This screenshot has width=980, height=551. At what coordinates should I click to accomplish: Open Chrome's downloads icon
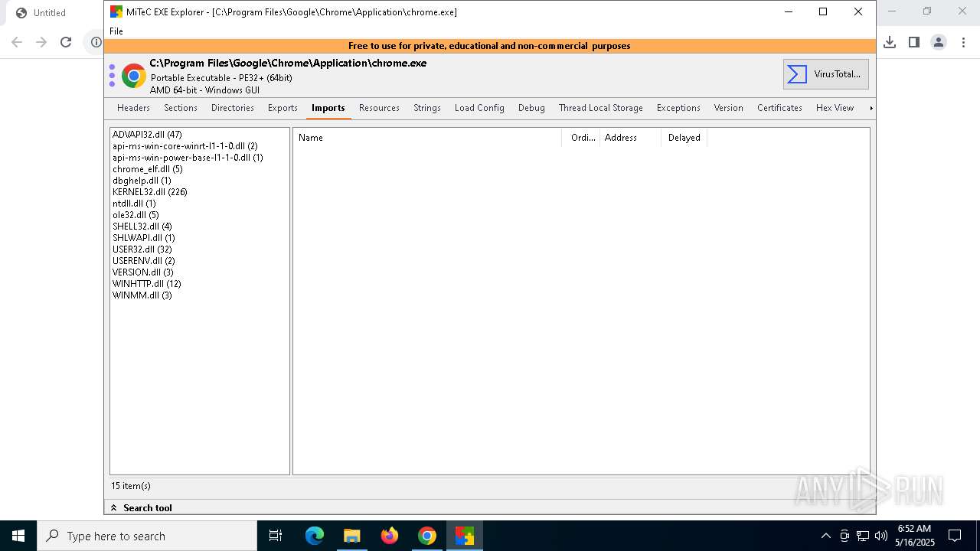[890, 42]
